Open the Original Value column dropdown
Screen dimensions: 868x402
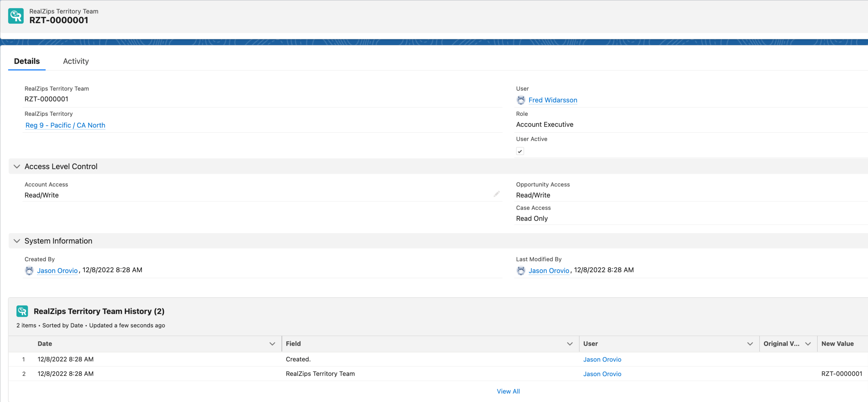click(808, 344)
